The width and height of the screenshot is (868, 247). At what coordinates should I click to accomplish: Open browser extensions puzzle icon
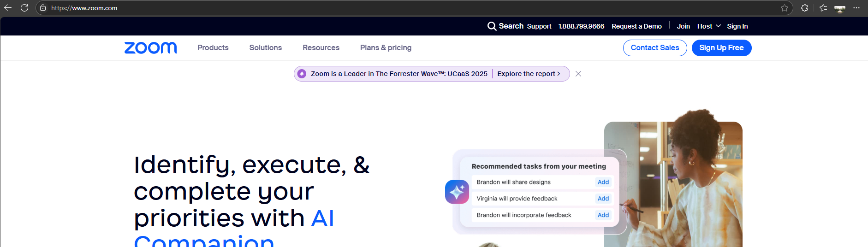point(805,8)
